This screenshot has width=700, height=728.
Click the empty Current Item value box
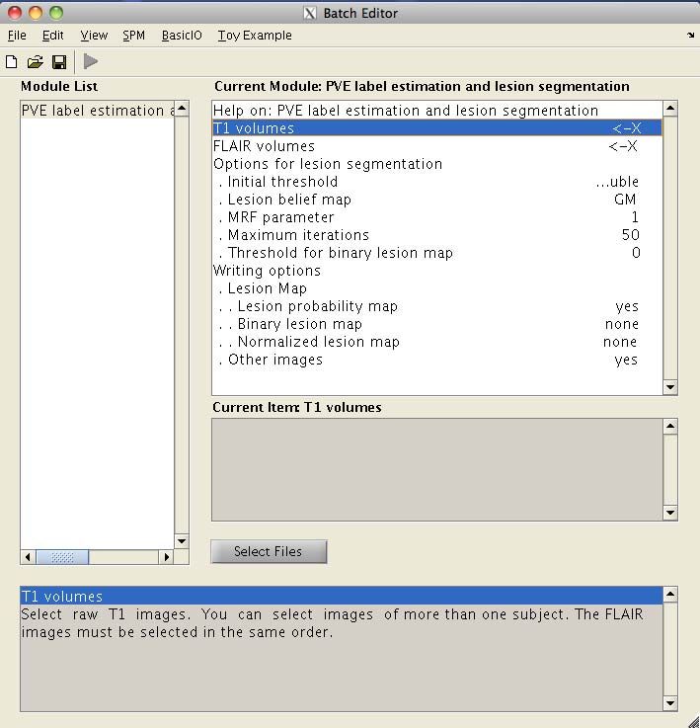tap(437, 469)
